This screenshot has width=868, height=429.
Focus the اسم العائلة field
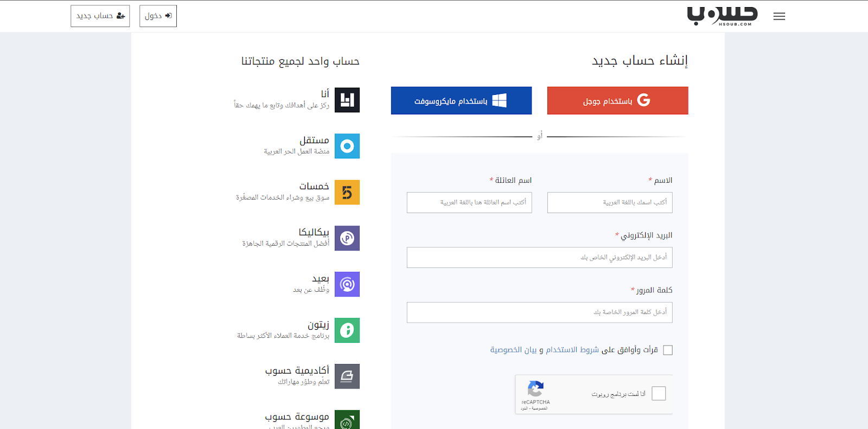(469, 202)
